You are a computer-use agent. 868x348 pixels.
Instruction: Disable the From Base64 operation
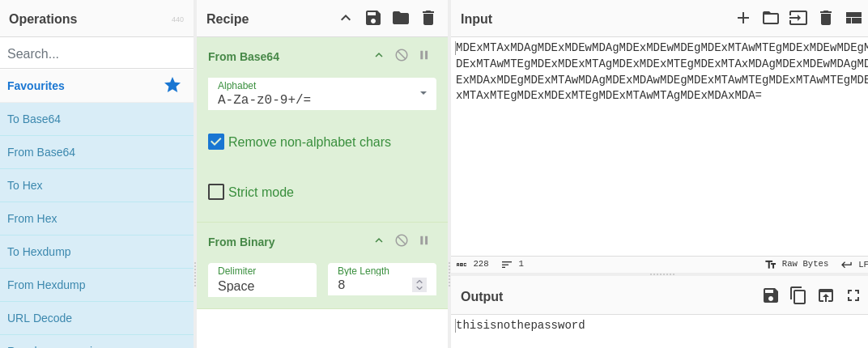click(401, 55)
